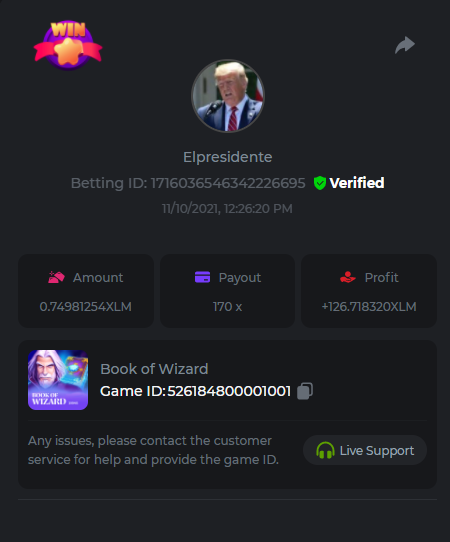Click the Game ID number text
The image size is (450, 542).
point(229,391)
